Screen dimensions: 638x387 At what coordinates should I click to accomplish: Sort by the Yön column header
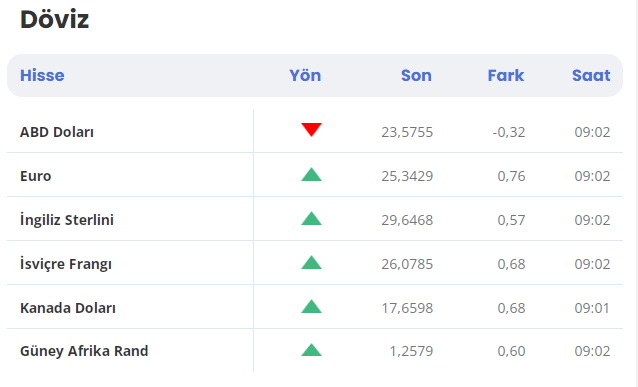pyautogui.click(x=305, y=75)
